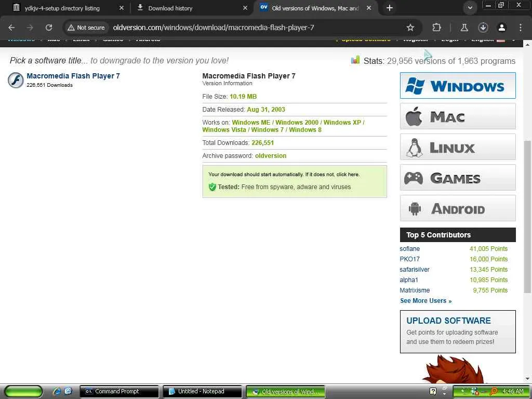Click the Aug 31, 2003 release date
This screenshot has height=399, width=532.
pyautogui.click(x=265, y=109)
